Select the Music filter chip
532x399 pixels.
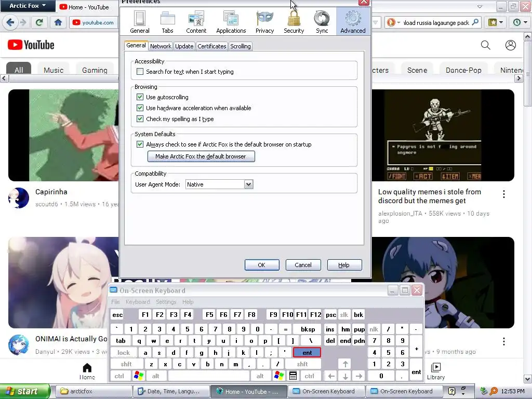54,70
